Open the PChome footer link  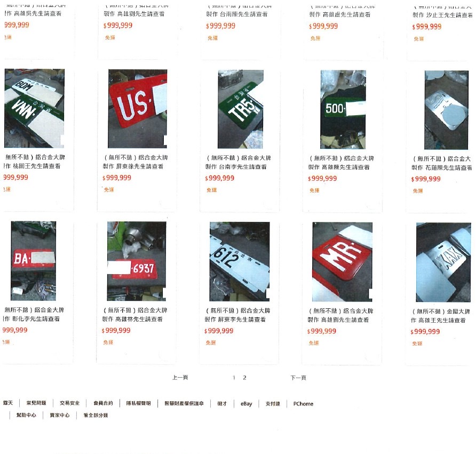tap(303, 404)
